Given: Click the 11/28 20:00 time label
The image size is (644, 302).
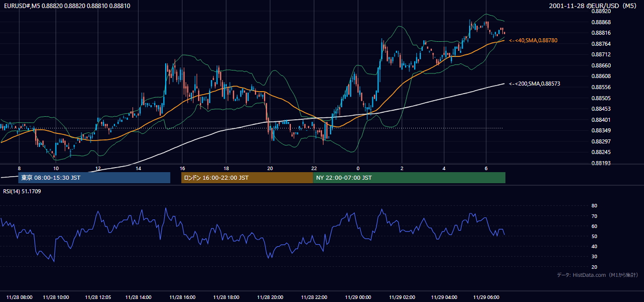Looking at the screenshot, I should tap(270, 297).
